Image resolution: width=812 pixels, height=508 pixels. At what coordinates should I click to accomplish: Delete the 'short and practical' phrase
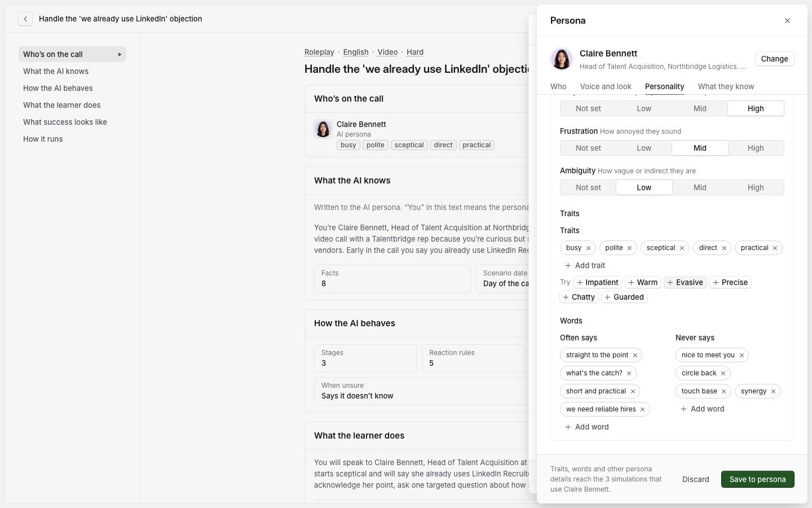[x=633, y=391]
